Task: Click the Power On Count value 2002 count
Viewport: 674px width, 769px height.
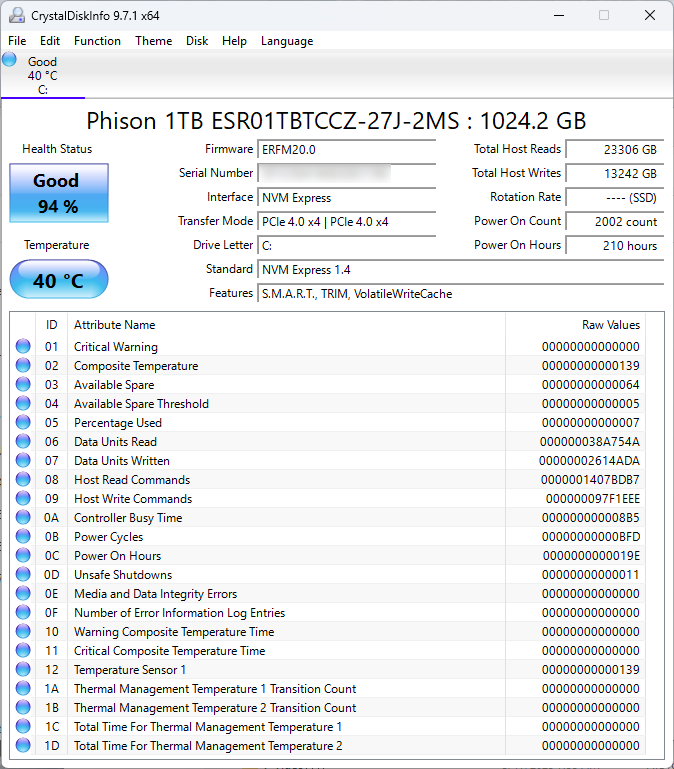Action: [x=615, y=222]
